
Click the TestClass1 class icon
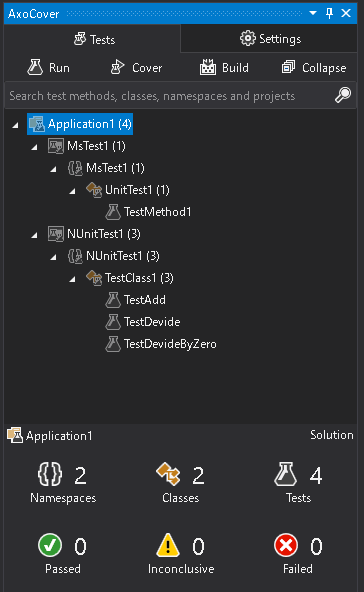tap(94, 278)
